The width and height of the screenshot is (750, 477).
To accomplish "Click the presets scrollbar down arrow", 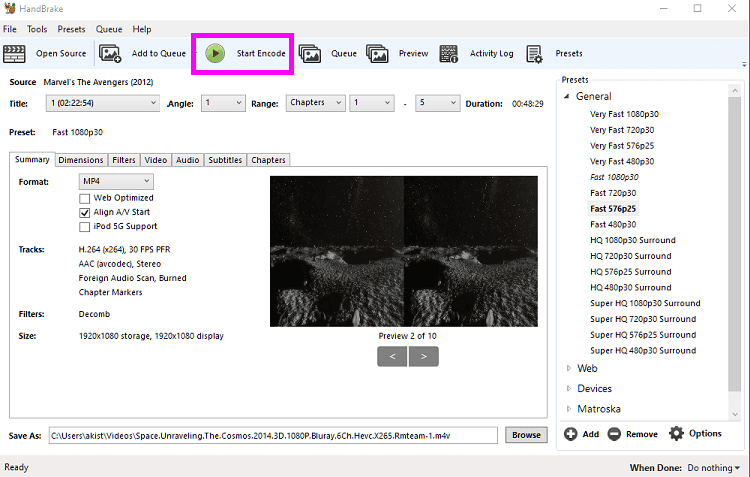I will [x=735, y=414].
